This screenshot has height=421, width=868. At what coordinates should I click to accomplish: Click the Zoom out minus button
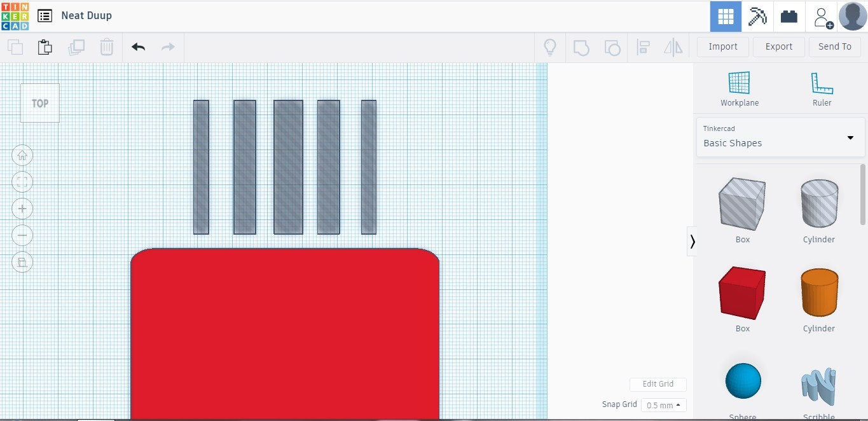click(x=22, y=235)
